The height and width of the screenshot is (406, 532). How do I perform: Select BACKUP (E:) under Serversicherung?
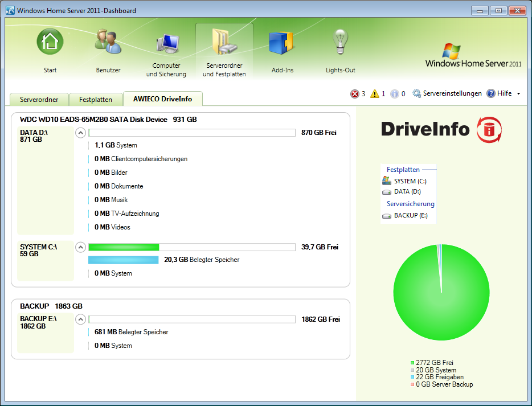pos(411,215)
